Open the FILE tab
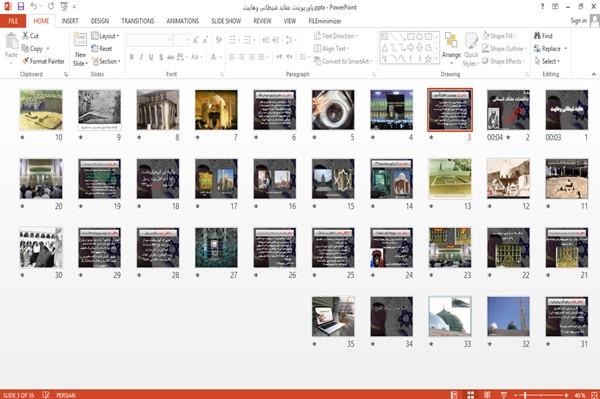 pyautogui.click(x=13, y=21)
